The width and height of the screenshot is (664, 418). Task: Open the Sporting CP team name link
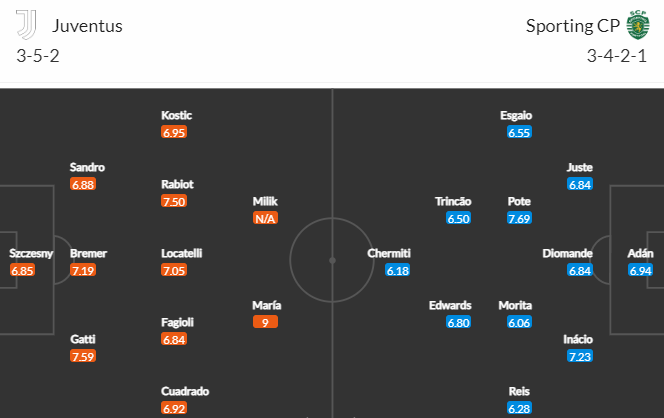point(573,26)
